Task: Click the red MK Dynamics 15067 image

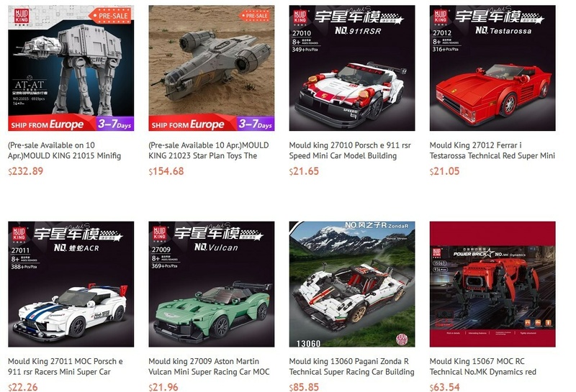Action: (x=492, y=284)
